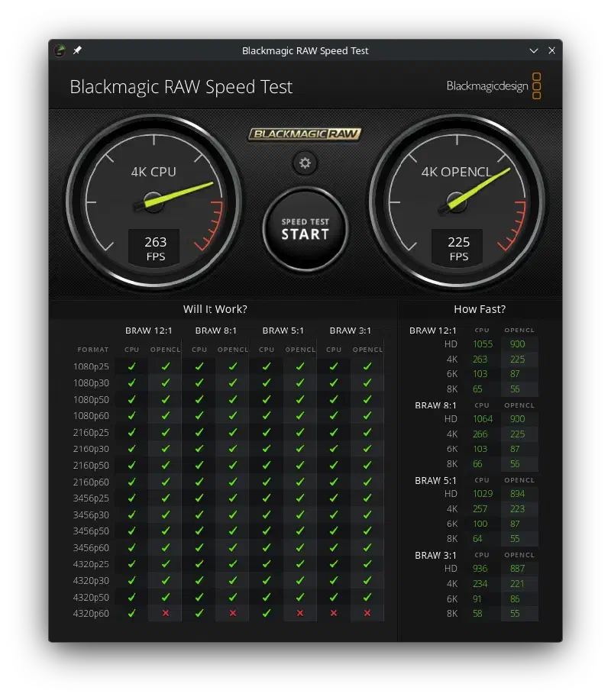611x700 pixels.
Task: Click BRAW 5:1 HD OpenCL value 894
Action: click(x=517, y=493)
